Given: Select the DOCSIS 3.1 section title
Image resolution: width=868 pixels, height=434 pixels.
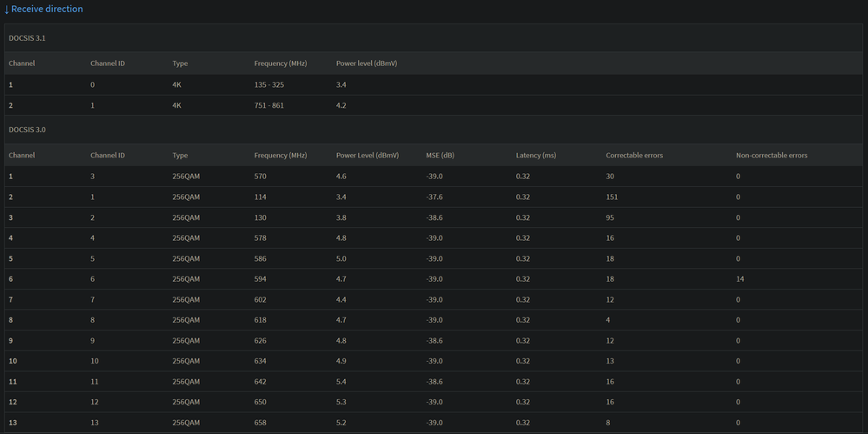Looking at the screenshot, I should tap(27, 38).
